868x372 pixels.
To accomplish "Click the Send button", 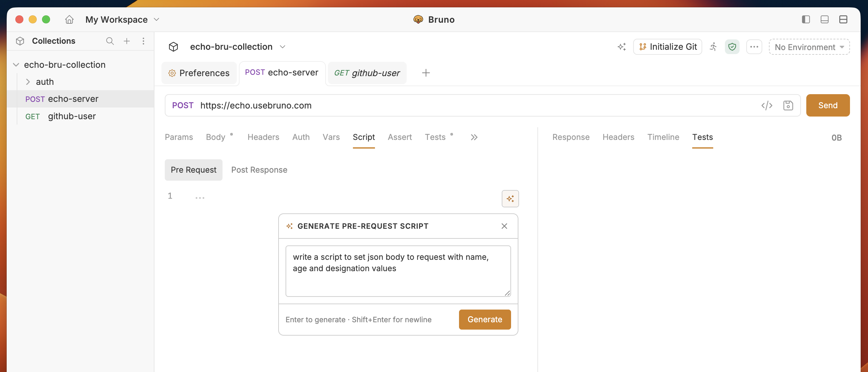I will pyautogui.click(x=828, y=105).
